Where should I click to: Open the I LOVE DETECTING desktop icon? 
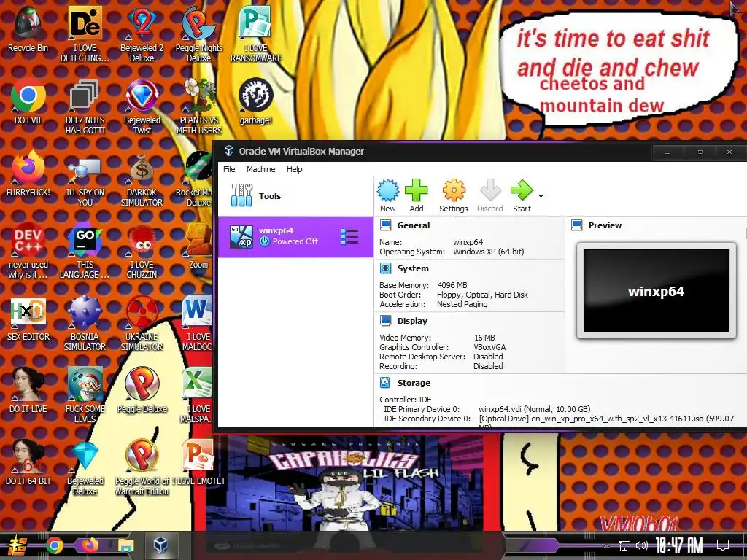85,34
